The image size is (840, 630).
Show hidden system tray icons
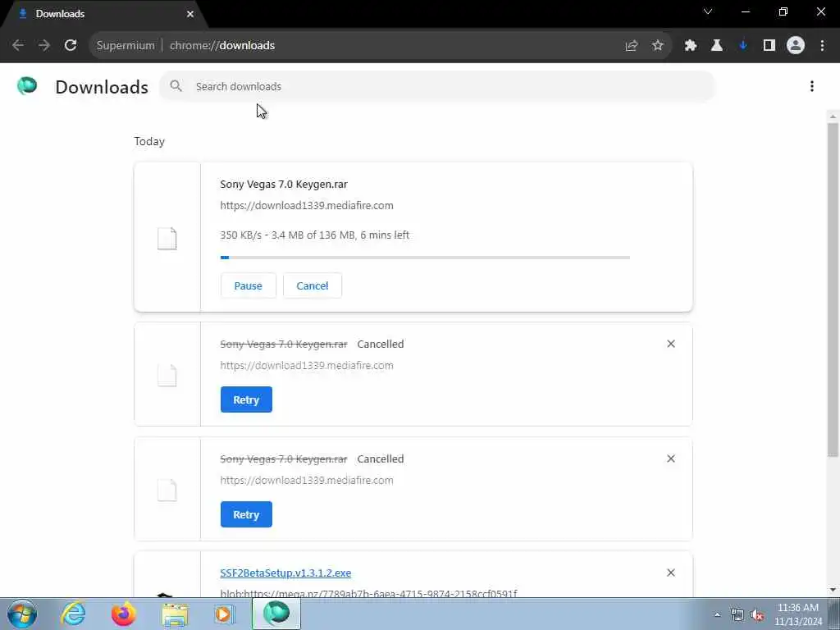tap(717, 614)
